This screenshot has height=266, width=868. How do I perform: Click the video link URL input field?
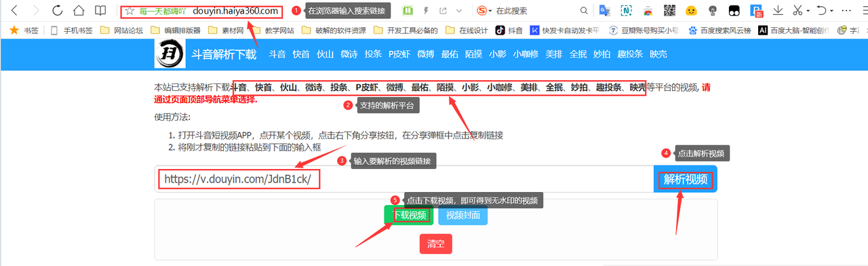click(x=404, y=179)
